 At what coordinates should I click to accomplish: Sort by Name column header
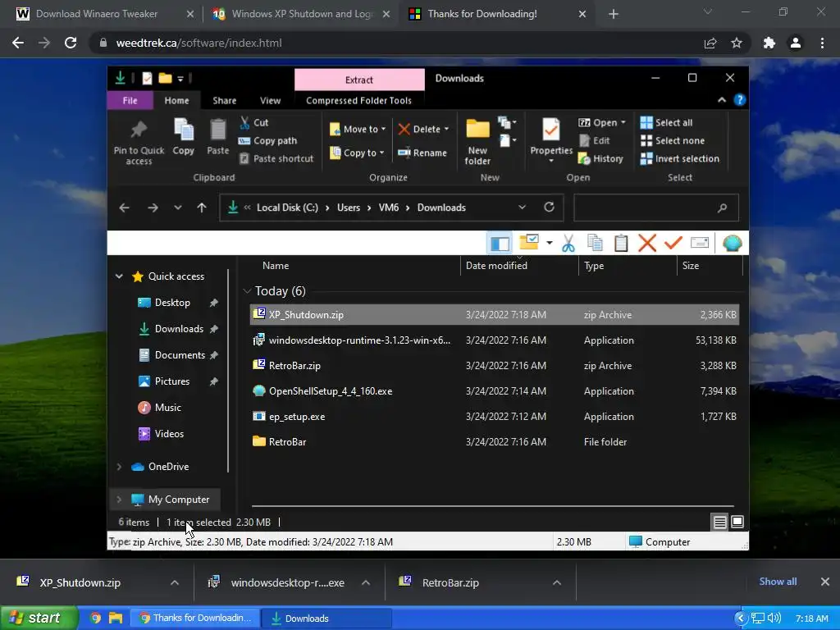(x=276, y=266)
